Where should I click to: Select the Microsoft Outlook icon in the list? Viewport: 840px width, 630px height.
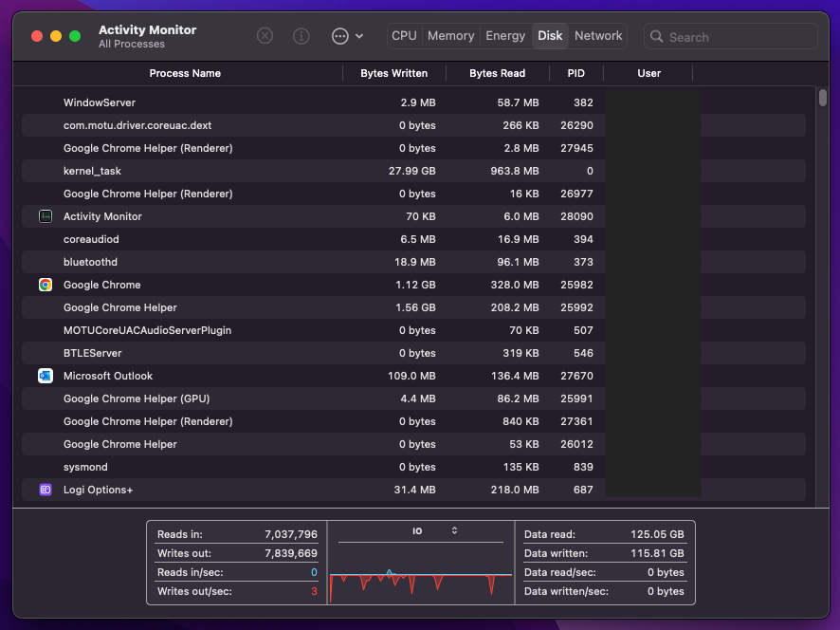(x=46, y=376)
